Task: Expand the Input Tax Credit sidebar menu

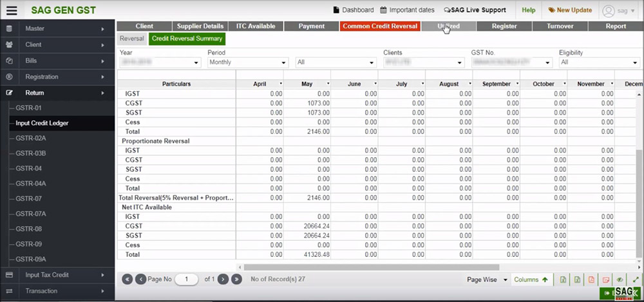Action: point(57,275)
